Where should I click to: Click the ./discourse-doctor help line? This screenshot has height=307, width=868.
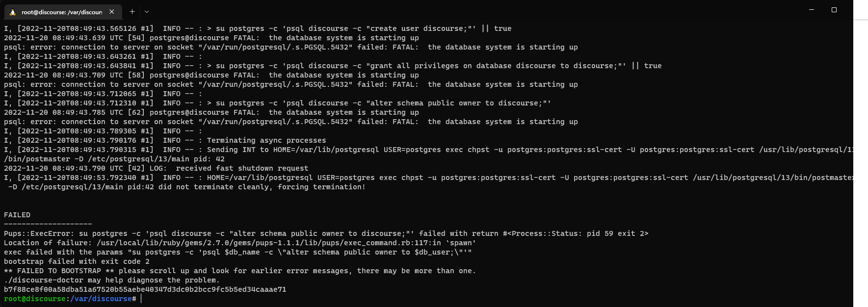(112, 280)
